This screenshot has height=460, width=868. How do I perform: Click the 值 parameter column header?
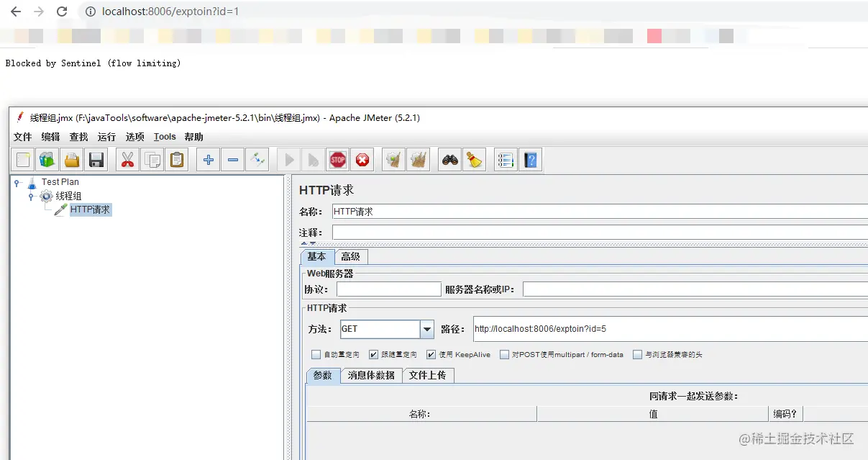click(x=653, y=414)
